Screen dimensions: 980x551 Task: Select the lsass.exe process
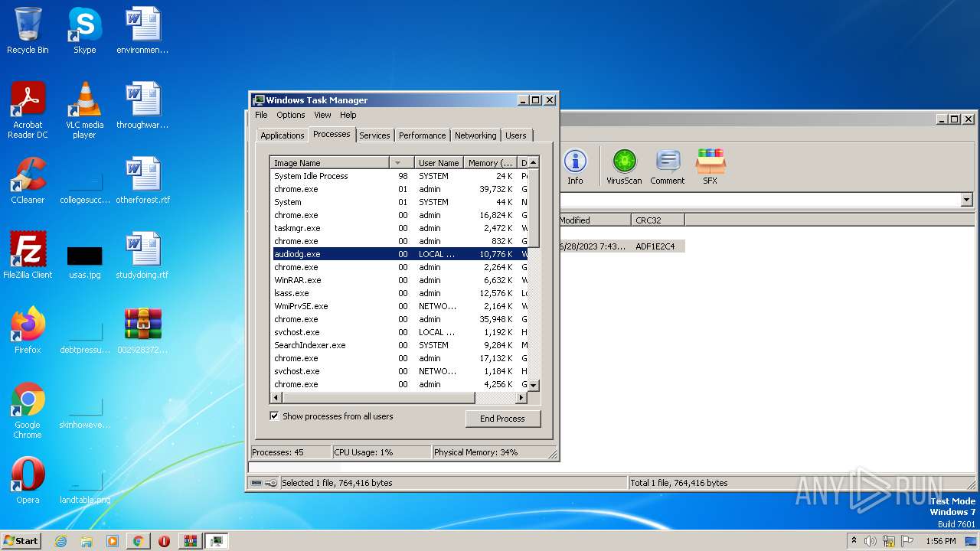click(x=400, y=293)
